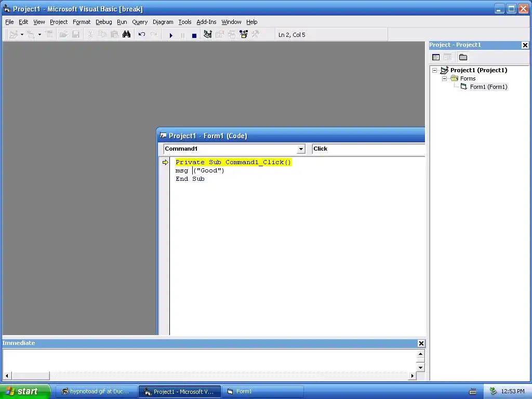The image size is (532, 399).
Task: Continue execution with the Start play button
Action: pyautogui.click(x=171, y=35)
